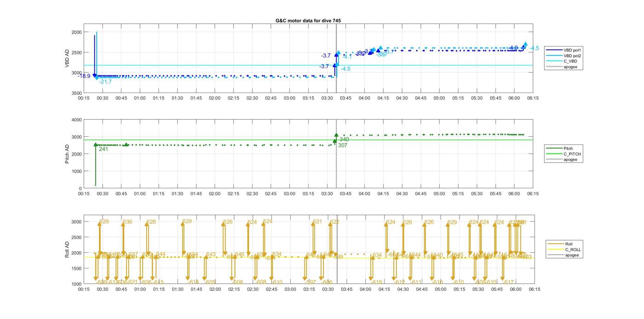
Task: Click the '-18.9' data label in VBD plot
Action: pyautogui.click(x=84, y=76)
